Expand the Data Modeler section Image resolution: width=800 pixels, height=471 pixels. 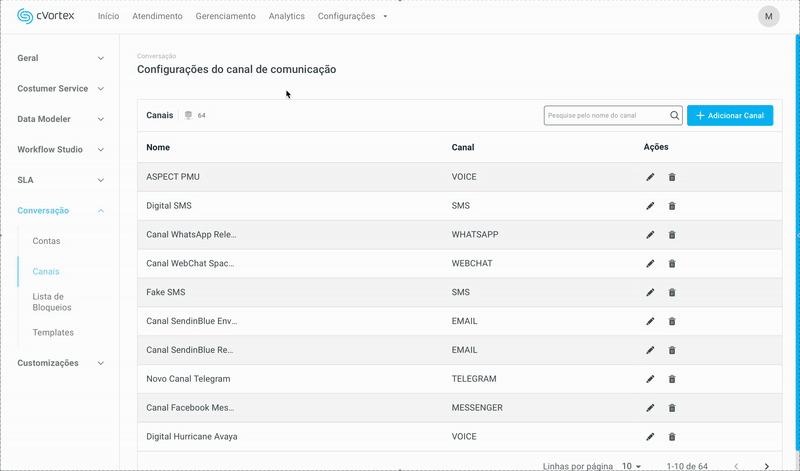[x=101, y=119]
